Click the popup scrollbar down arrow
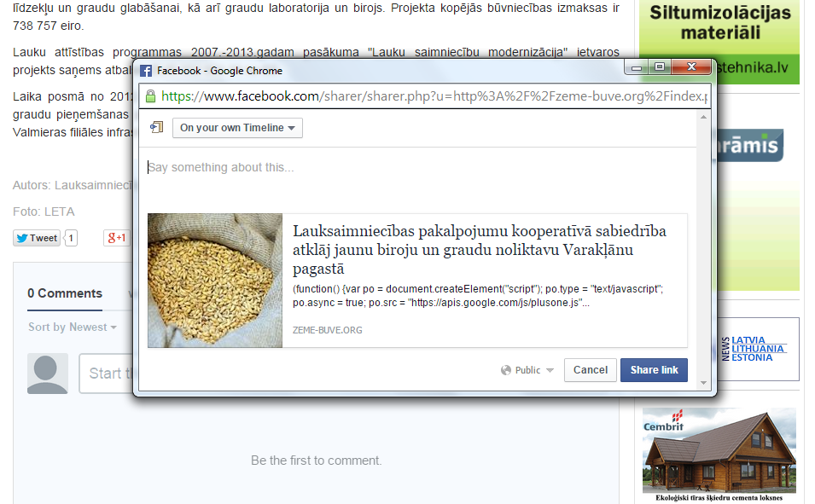Screen dimensions: 815x504 coord(704,383)
